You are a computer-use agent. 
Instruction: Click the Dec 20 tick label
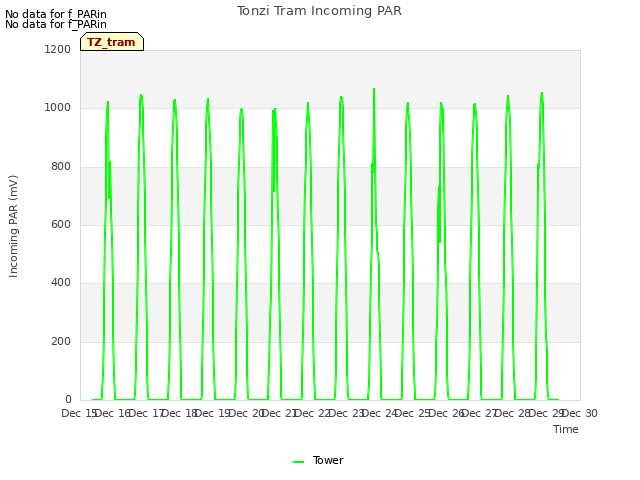click(246, 413)
